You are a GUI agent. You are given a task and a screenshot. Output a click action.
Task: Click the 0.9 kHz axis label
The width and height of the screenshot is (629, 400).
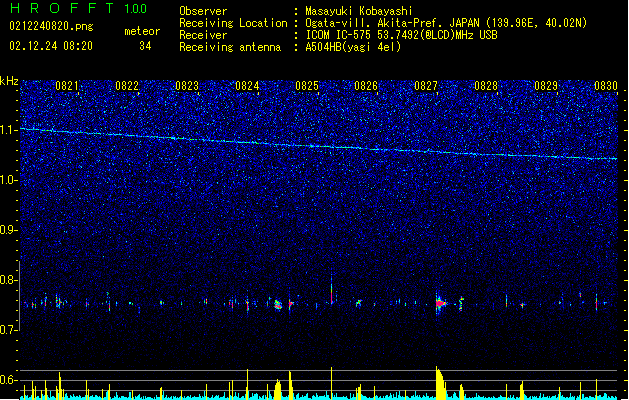pyautogui.click(x=9, y=230)
